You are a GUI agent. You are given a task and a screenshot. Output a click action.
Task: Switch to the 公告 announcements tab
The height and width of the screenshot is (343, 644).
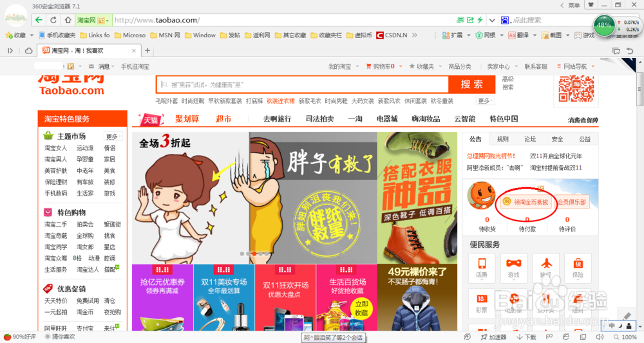click(476, 139)
